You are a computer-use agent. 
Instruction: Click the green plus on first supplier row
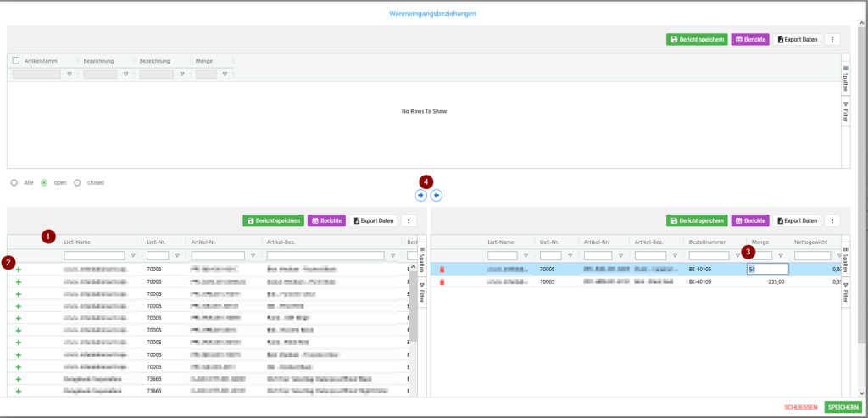pos(19,270)
